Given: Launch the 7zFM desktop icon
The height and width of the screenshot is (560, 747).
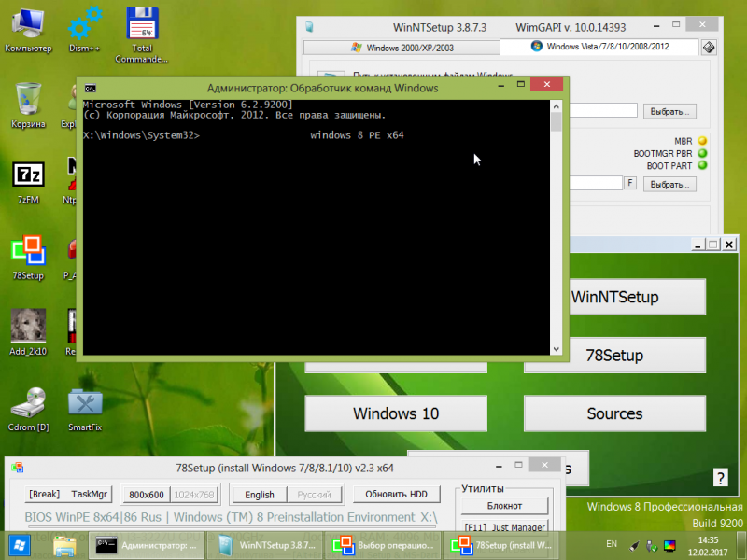Looking at the screenshot, I should click(28, 182).
